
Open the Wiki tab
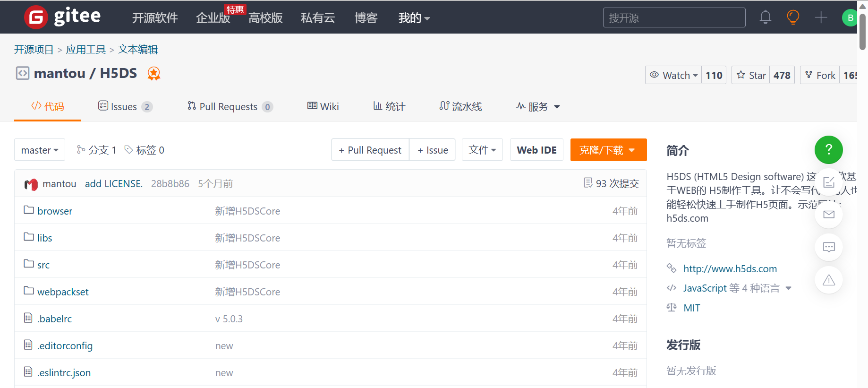323,106
